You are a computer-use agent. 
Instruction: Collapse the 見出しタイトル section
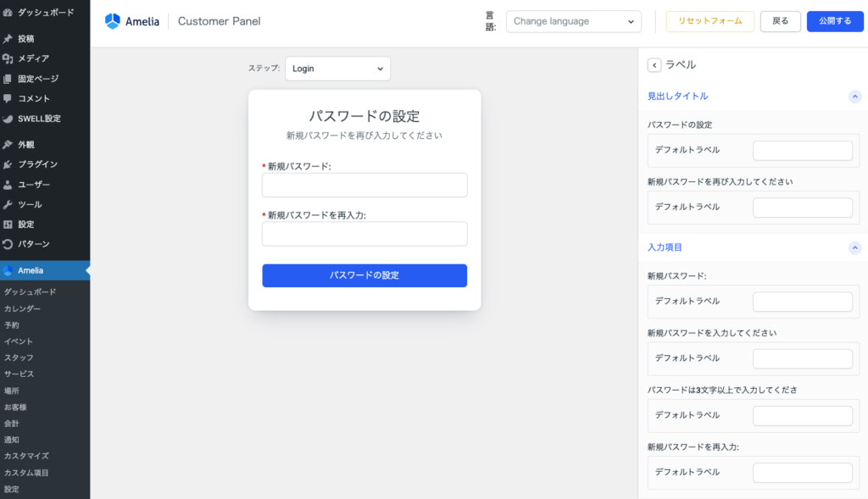coord(854,97)
